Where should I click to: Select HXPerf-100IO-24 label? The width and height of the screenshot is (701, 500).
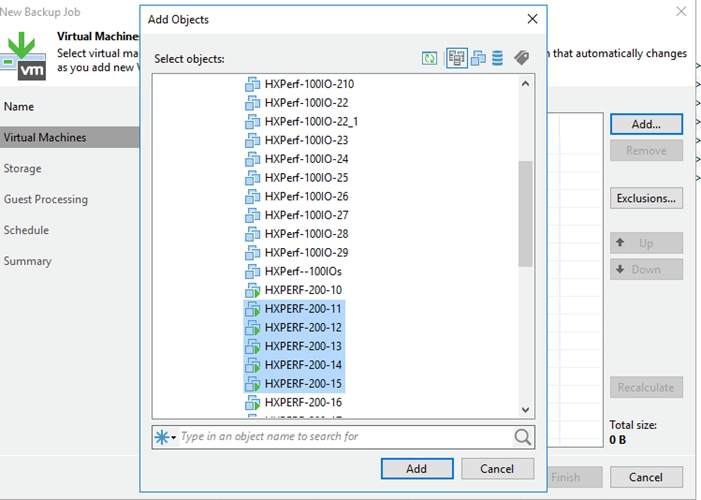pos(306,159)
